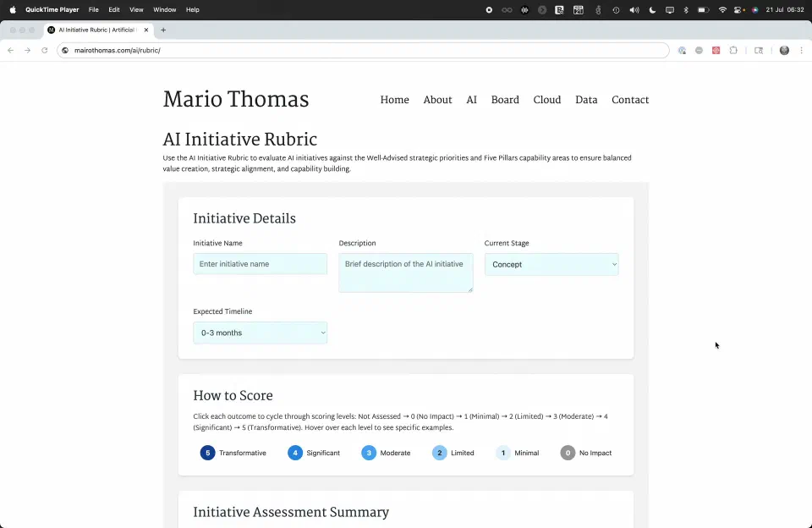Select the AI Initiative Rubric browser tab
The width and height of the screenshot is (812, 528).
[x=97, y=30]
